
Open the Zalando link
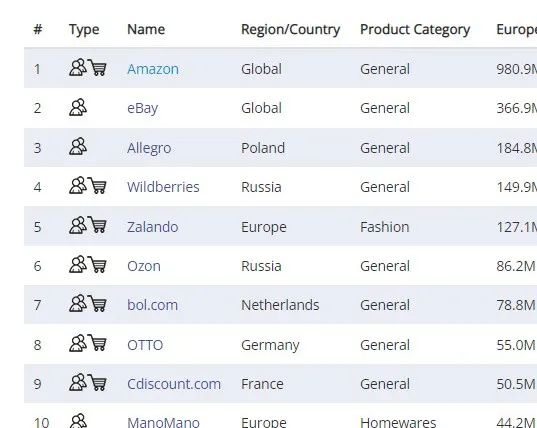click(x=152, y=227)
